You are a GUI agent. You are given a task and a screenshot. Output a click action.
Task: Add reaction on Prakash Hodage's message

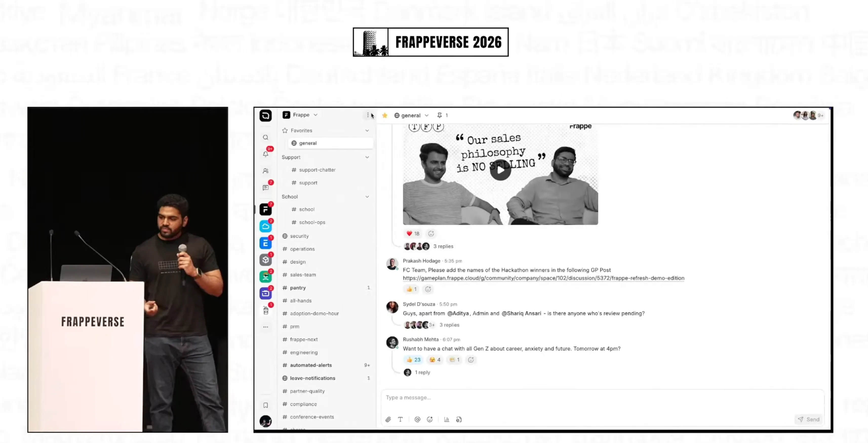tap(428, 289)
